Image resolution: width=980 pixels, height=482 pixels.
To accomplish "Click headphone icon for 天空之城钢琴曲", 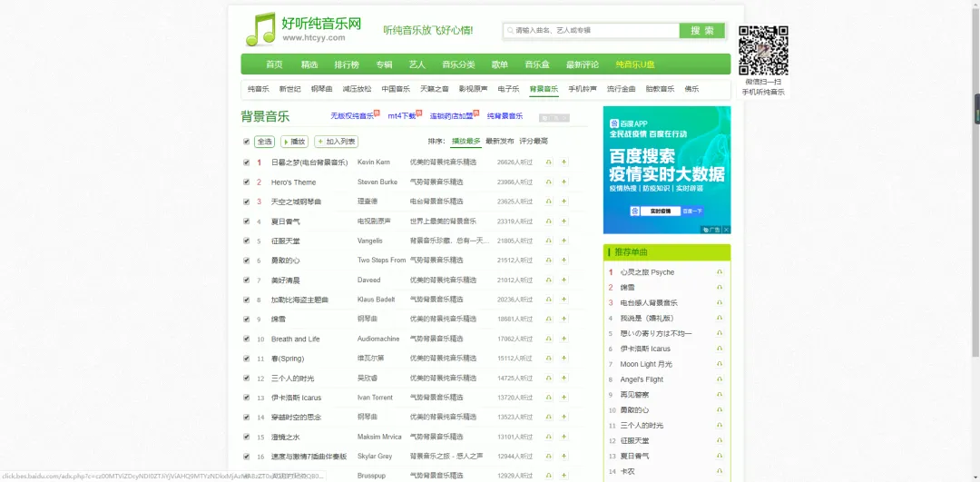I will [549, 202].
